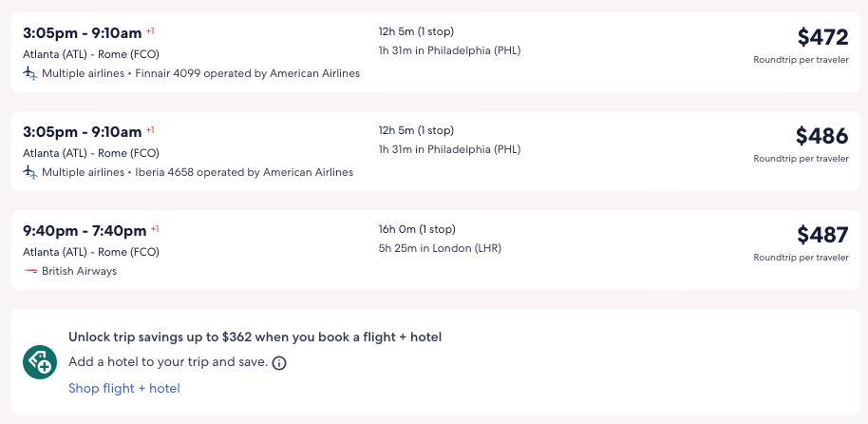Click the 3:05pm - 9:10am Finnair flight time
868x424 pixels.
tap(82, 32)
